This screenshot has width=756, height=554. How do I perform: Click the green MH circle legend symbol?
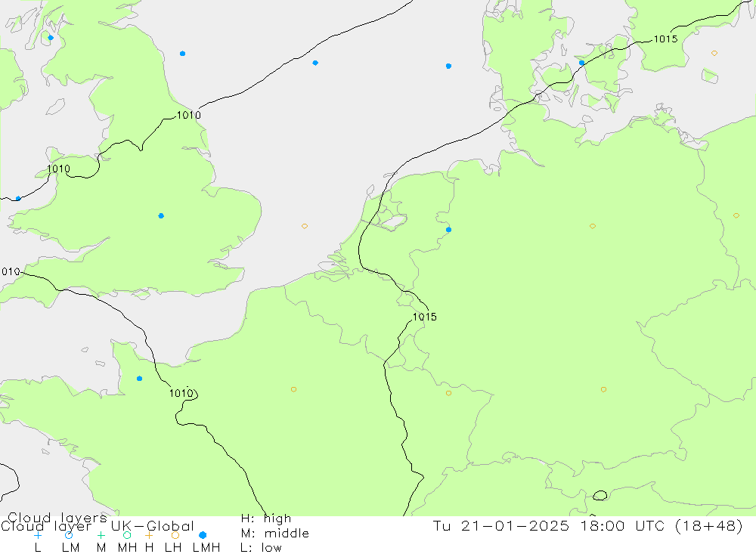click(127, 535)
